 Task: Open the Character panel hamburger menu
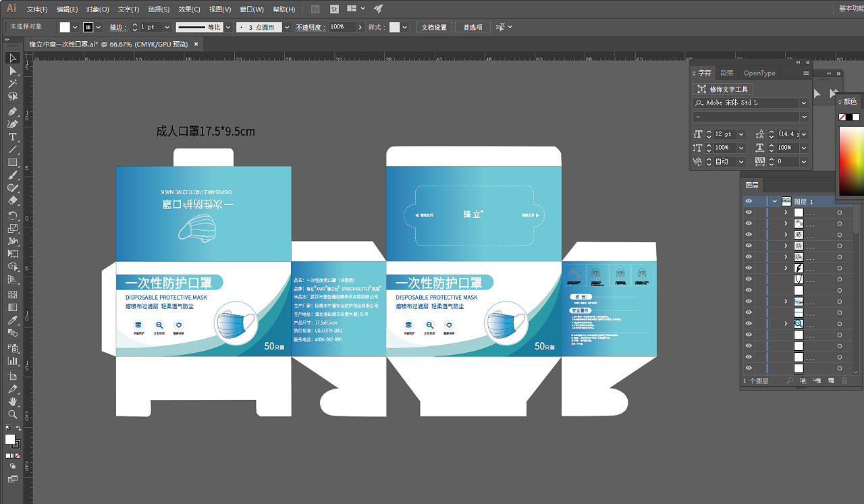pyautogui.click(x=806, y=73)
